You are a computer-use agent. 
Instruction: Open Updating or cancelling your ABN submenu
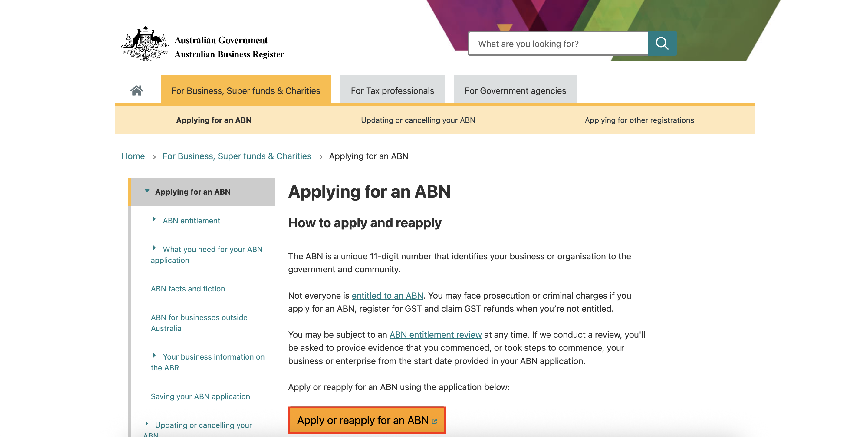[418, 120]
